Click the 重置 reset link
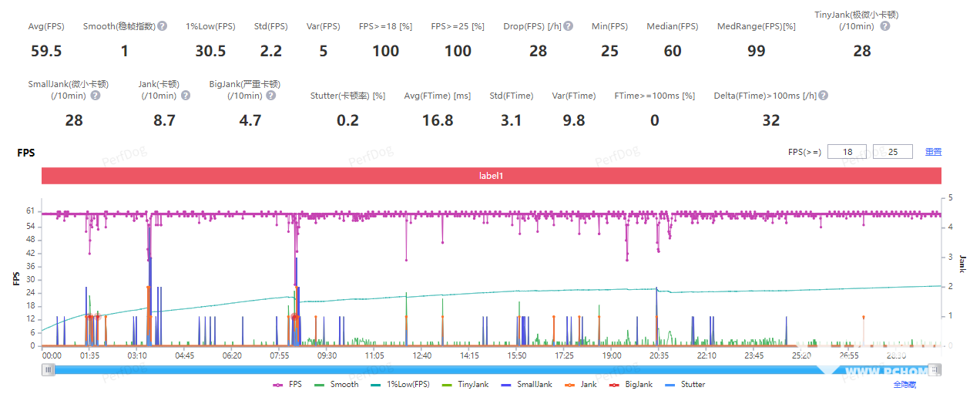 point(933,152)
